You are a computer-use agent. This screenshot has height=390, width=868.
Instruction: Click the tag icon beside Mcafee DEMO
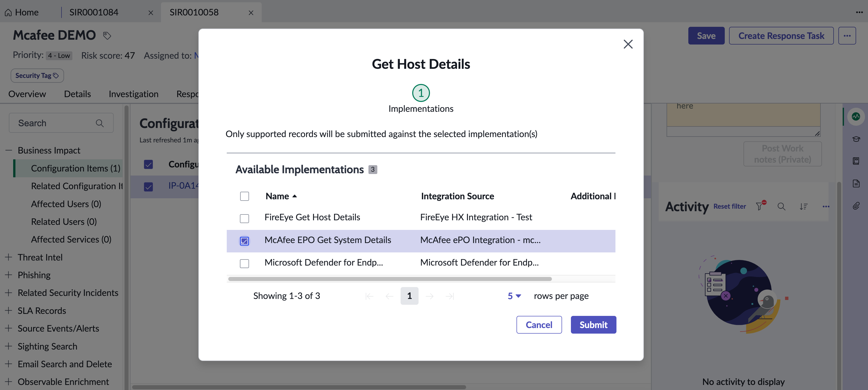107,35
